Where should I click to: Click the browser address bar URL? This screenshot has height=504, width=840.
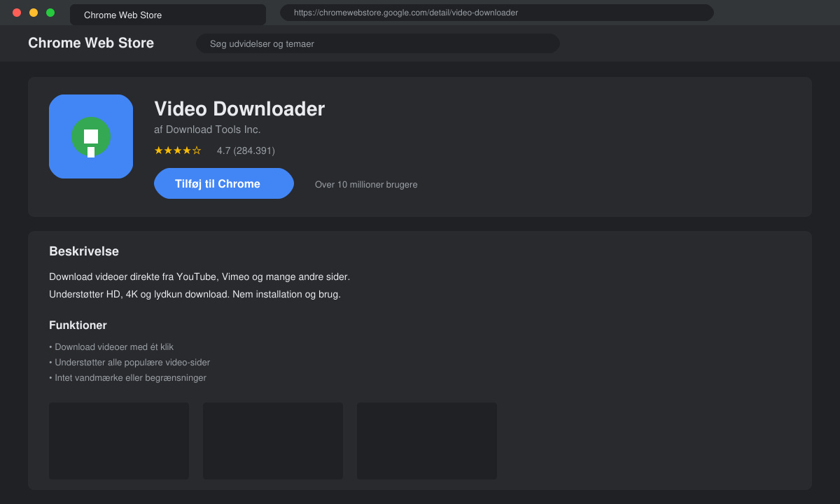(497, 13)
